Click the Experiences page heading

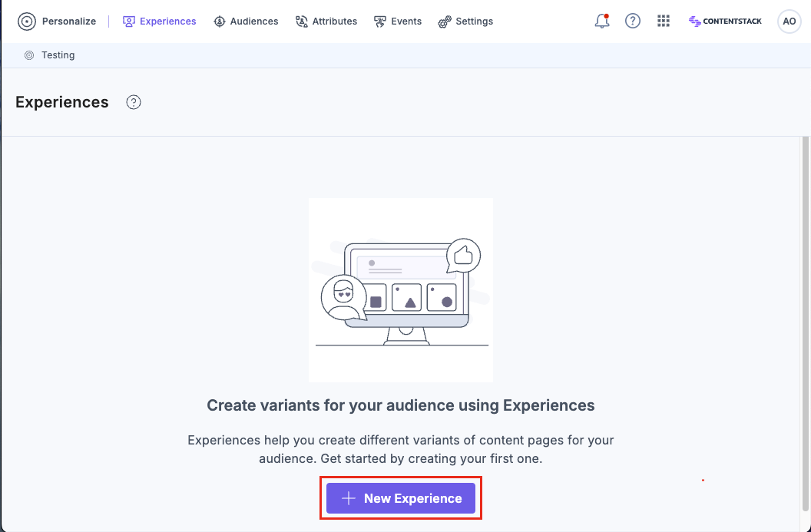tap(62, 102)
